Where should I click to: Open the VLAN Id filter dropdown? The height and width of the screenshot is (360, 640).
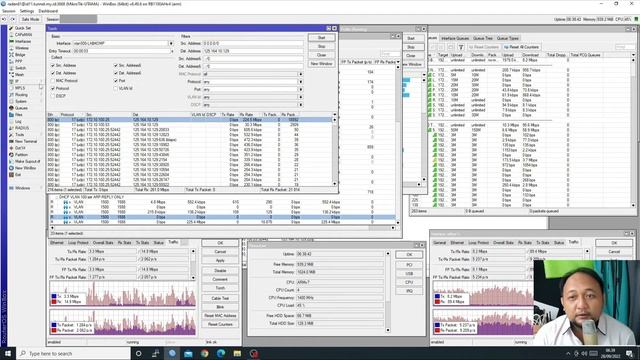(301, 97)
